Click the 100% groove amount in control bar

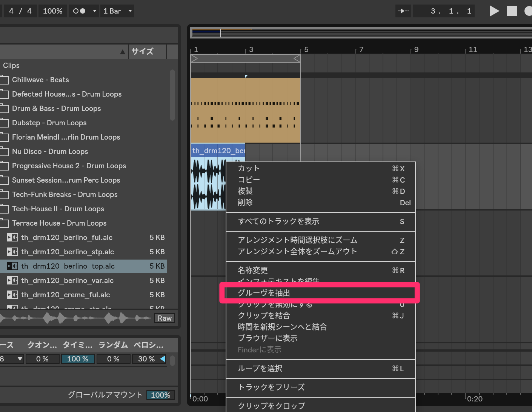[x=53, y=11]
